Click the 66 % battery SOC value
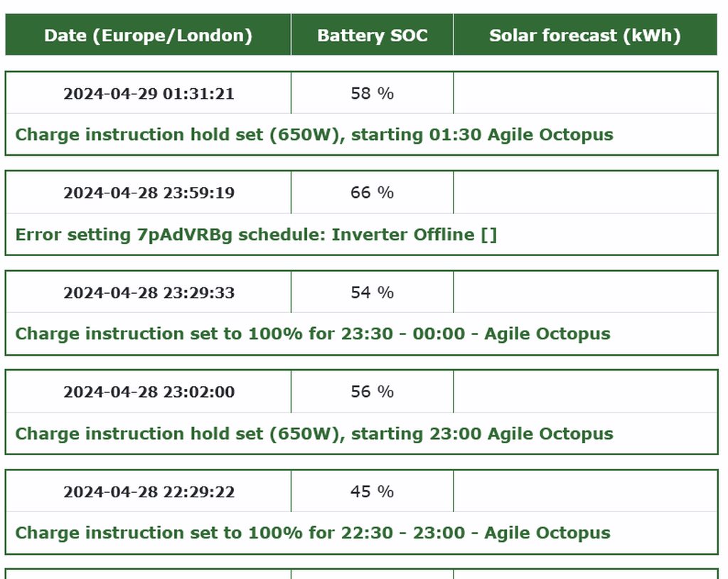This screenshot has width=728, height=579. [372, 193]
